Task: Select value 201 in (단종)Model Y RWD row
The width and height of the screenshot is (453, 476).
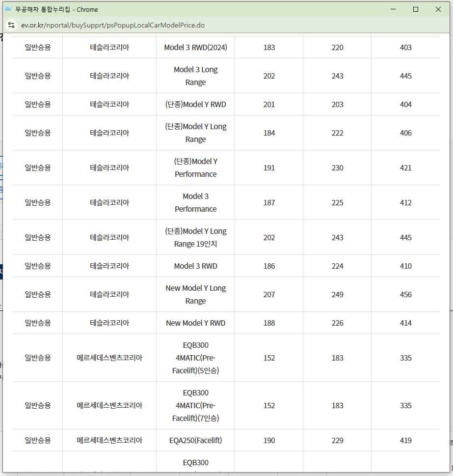Action: 269,105
